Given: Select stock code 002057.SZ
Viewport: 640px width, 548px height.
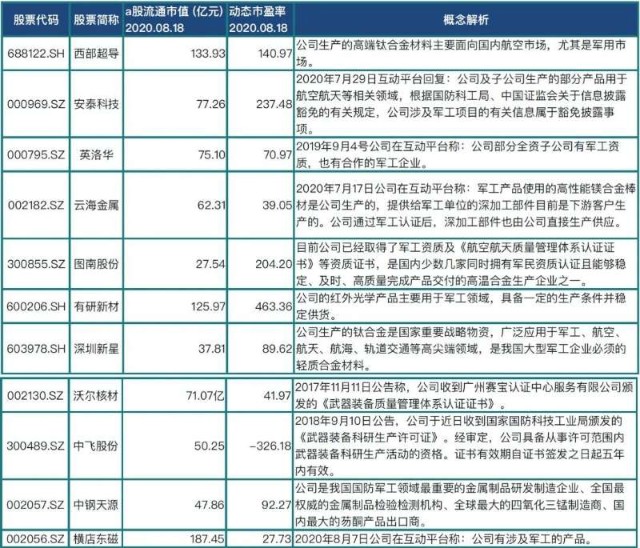Looking at the screenshot, I should tap(36, 505).
